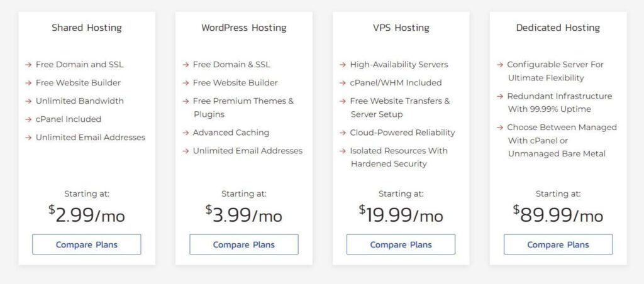Click the VPS Hosting heading
Screen dimensions: 644x284
(x=401, y=28)
